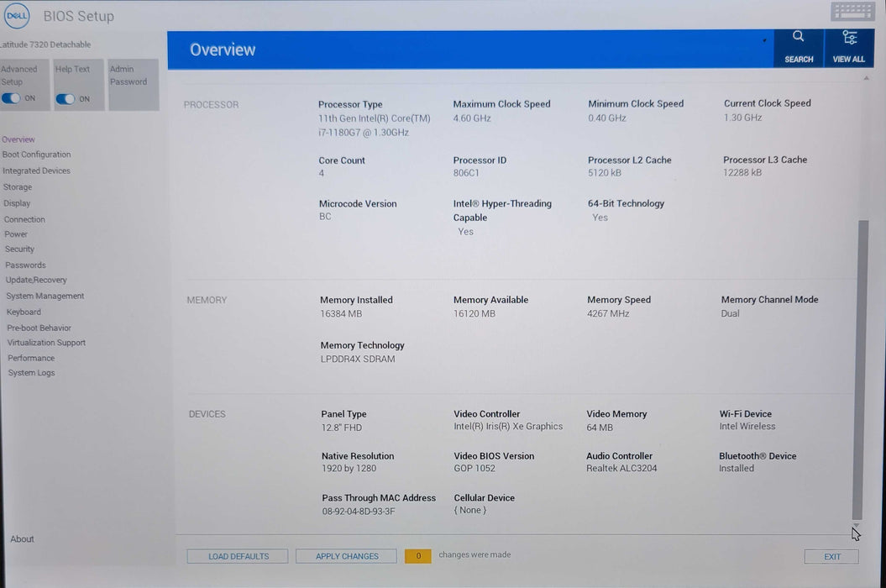Open the Search magnifier icon
This screenshot has width=886, height=588.
(x=798, y=37)
